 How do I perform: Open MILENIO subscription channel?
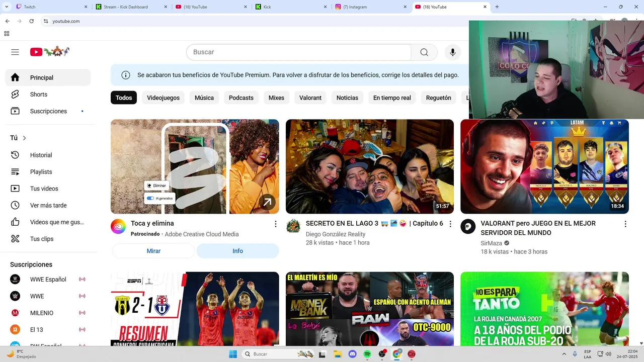[x=48, y=313]
